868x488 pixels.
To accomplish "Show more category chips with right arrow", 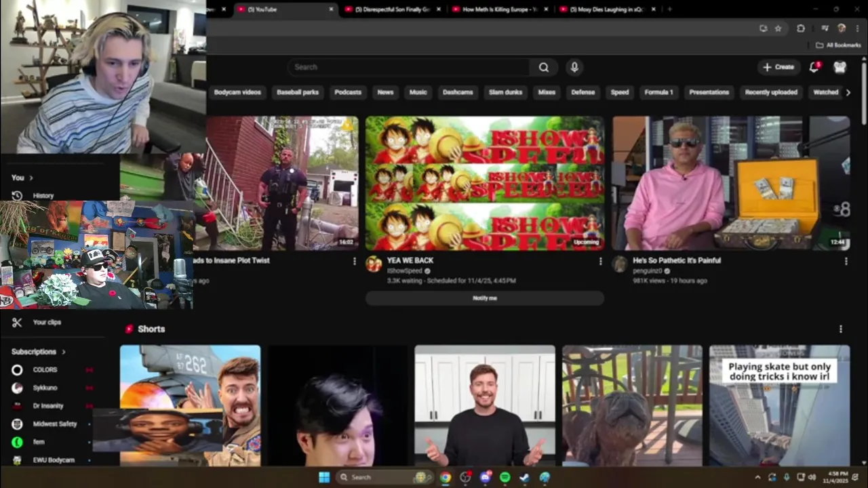I will tap(848, 92).
